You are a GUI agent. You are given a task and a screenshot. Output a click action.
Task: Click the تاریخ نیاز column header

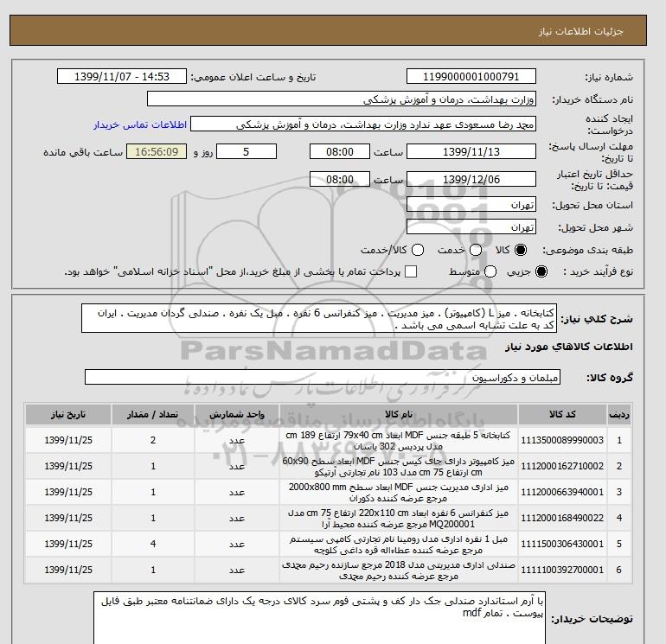68,414
